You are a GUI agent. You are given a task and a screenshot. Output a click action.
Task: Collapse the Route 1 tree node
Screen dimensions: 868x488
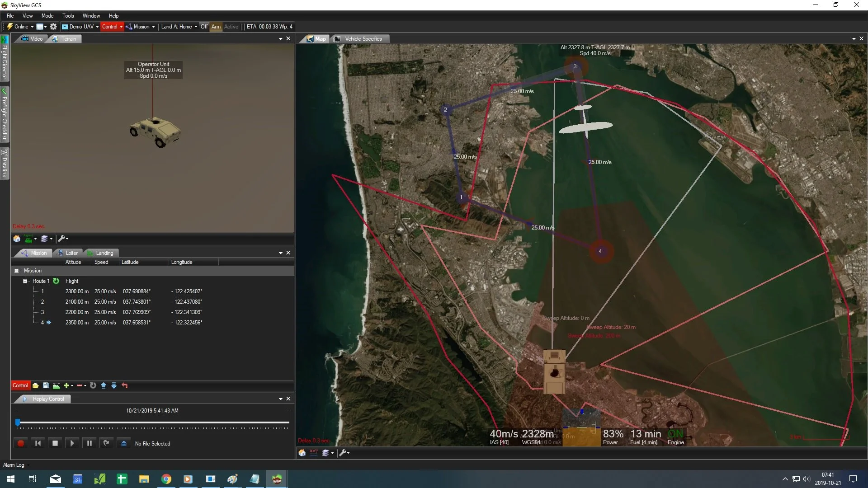coord(25,281)
